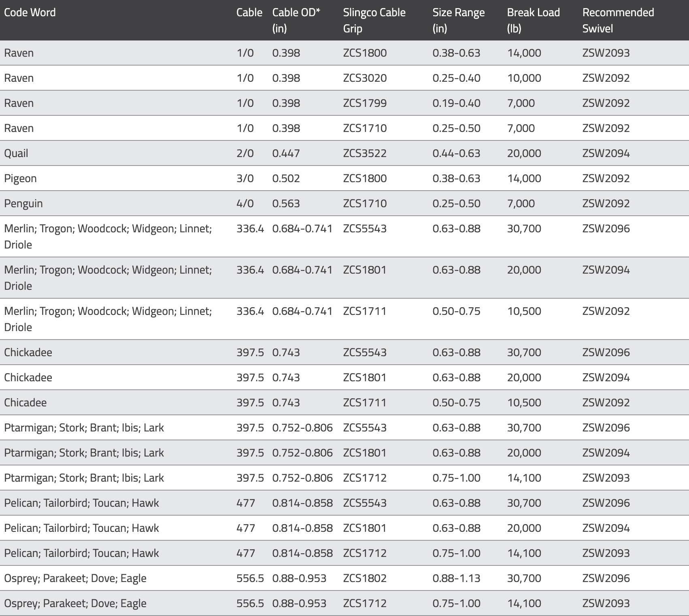
Task: Select the 0.19-0.40 size range cell
Action: tap(456, 103)
